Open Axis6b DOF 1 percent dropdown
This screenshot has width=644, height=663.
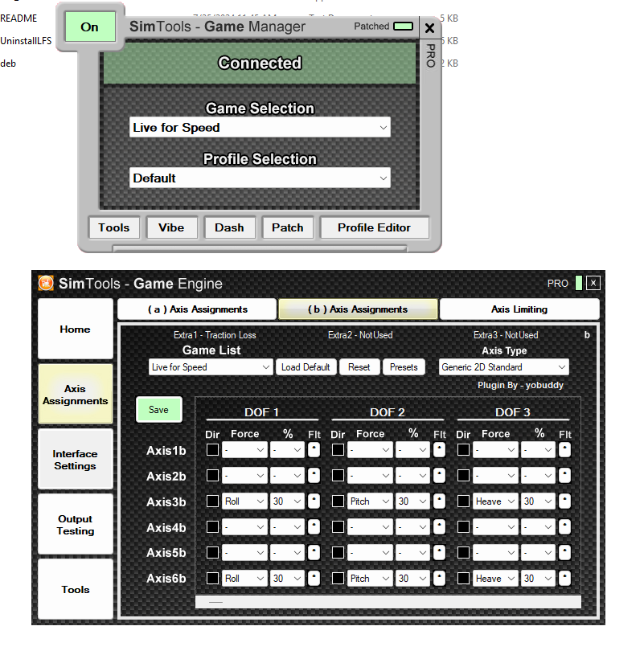click(287, 578)
